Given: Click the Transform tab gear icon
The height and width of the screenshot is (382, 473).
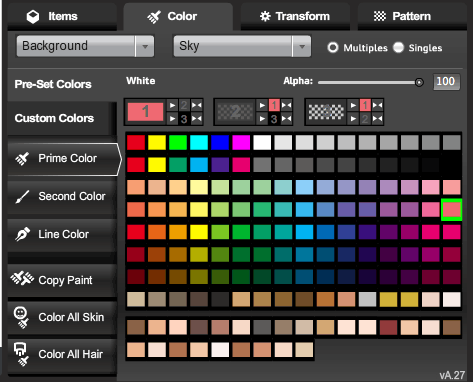Looking at the screenshot, I should point(265,16).
